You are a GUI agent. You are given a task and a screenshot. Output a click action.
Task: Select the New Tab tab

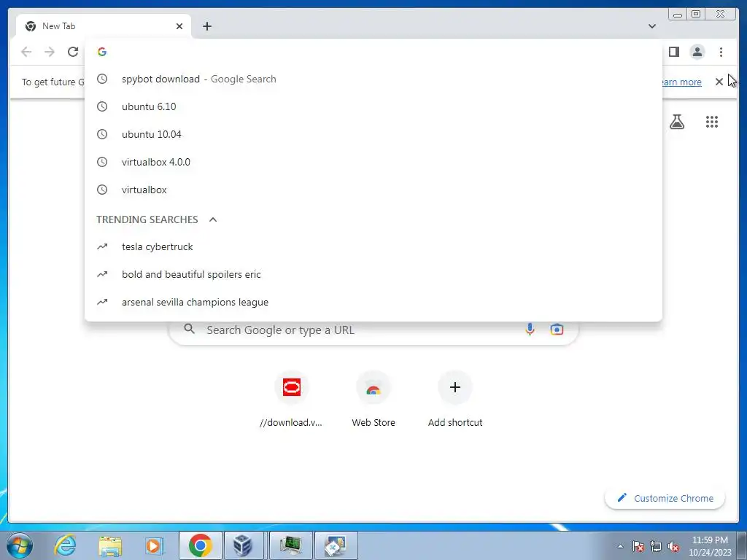click(x=104, y=26)
